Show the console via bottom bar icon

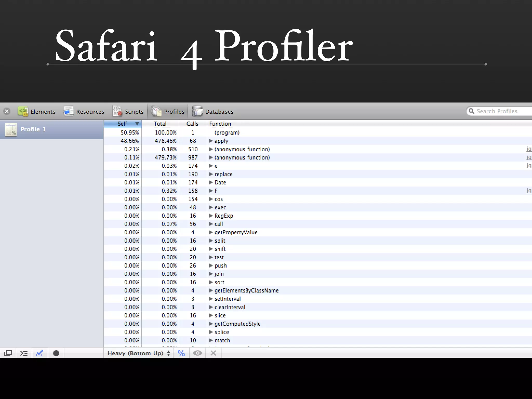pos(24,353)
